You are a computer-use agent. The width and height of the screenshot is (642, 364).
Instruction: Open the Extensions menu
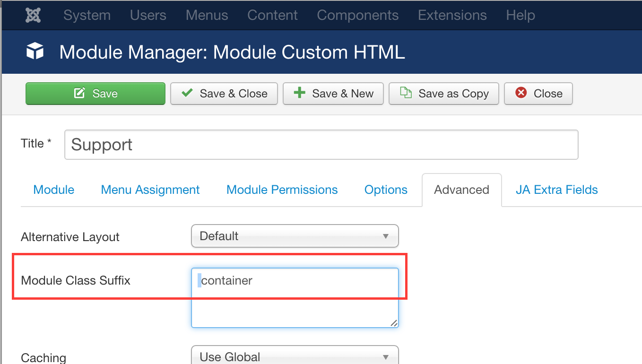click(452, 15)
